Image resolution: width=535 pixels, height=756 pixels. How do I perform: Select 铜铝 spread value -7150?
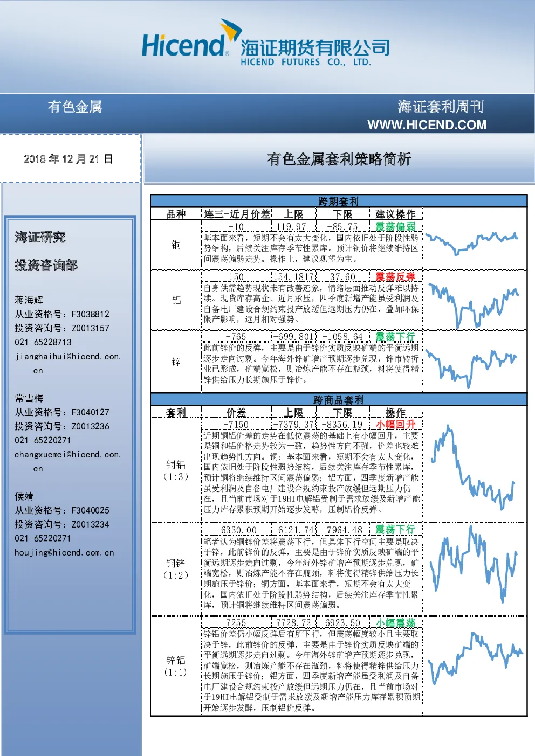click(x=236, y=425)
